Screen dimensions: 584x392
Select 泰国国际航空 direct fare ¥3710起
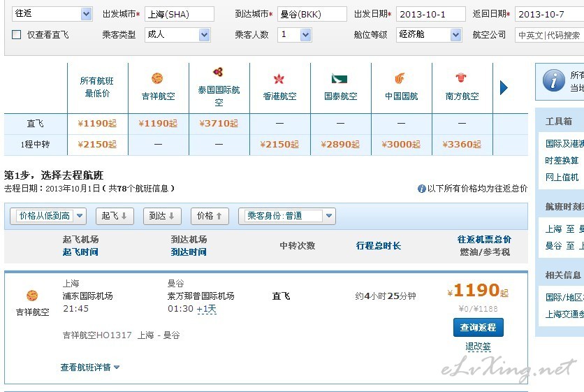[x=219, y=124]
